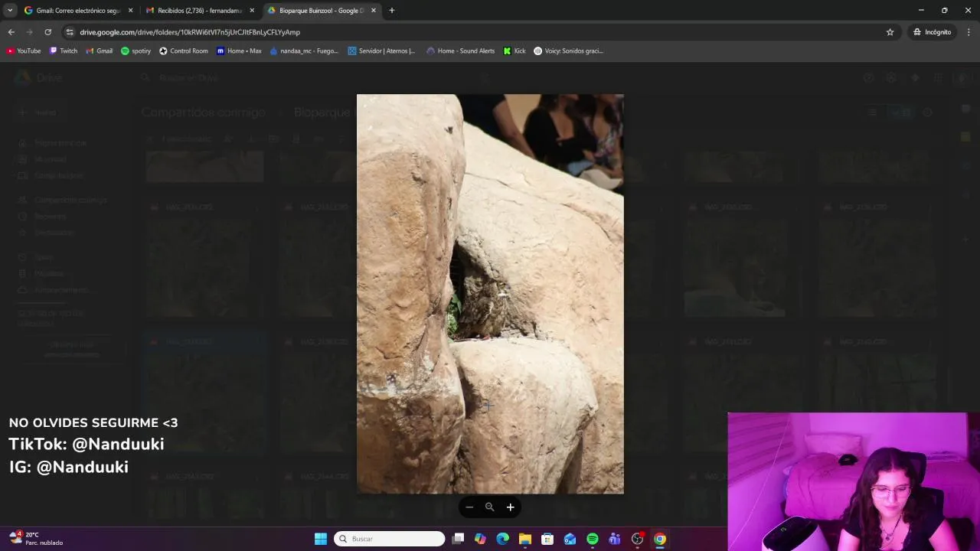
Task: View site information icon in address bar
Action: coord(70,32)
